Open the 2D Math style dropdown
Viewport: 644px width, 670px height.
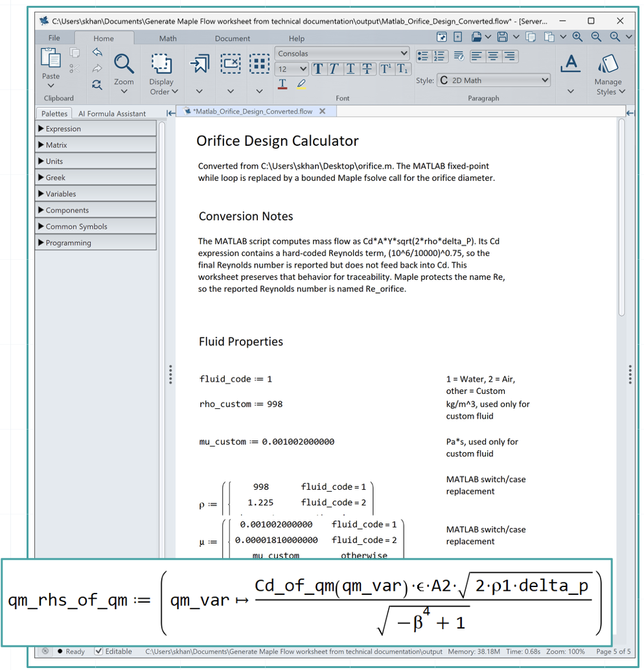pos(494,80)
